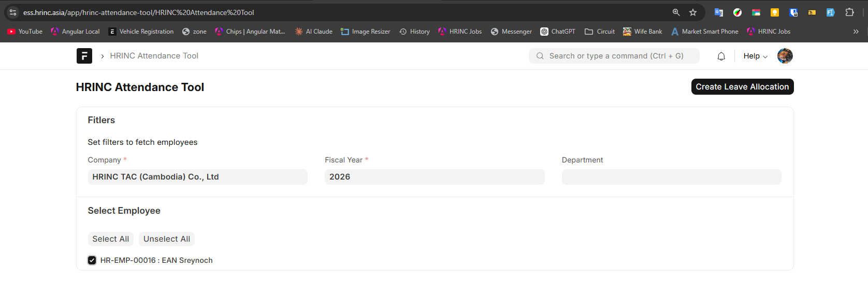This screenshot has width=868, height=282.
Task: Open the Extensions puzzle piece menu
Action: (849, 12)
